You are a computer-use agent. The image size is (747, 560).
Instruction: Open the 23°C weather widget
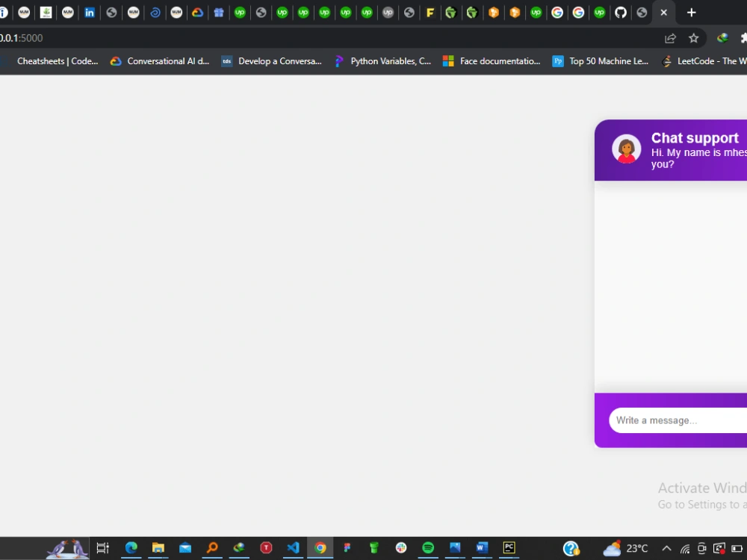[x=625, y=549]
